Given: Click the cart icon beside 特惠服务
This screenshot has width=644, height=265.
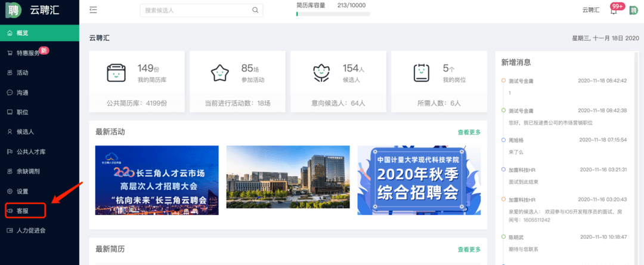Looking at the screenshot, I should click(10, 53).
